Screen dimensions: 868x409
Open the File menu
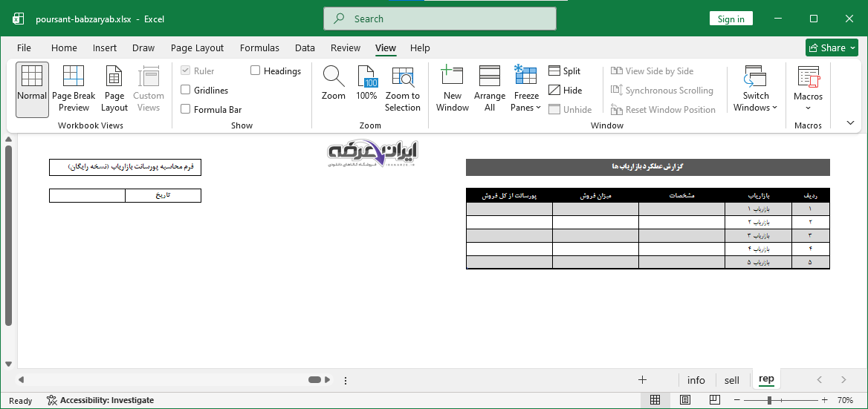(x=24, y=48)
